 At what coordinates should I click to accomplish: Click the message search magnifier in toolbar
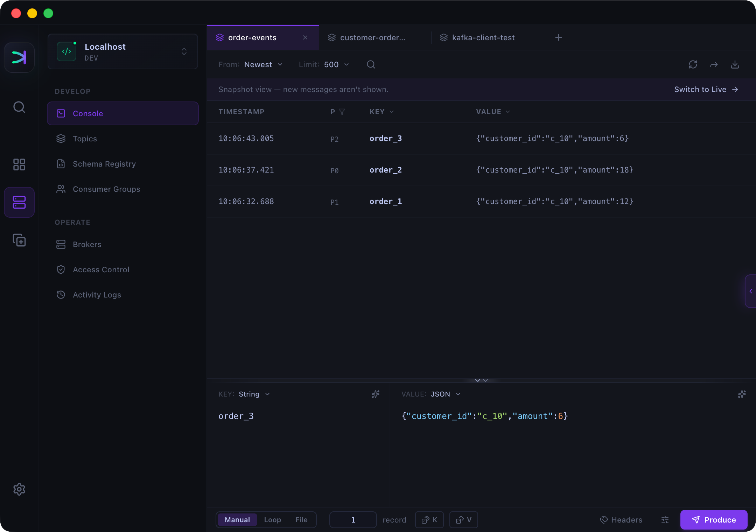(x=371, y=64)
